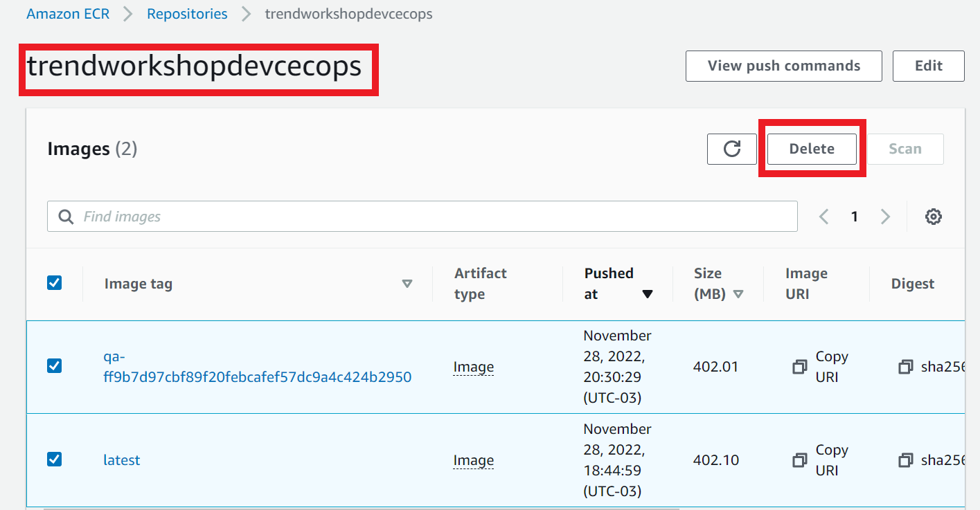The image size is (980, 510).
Task: Click page number 1
Action: (855, 217)
